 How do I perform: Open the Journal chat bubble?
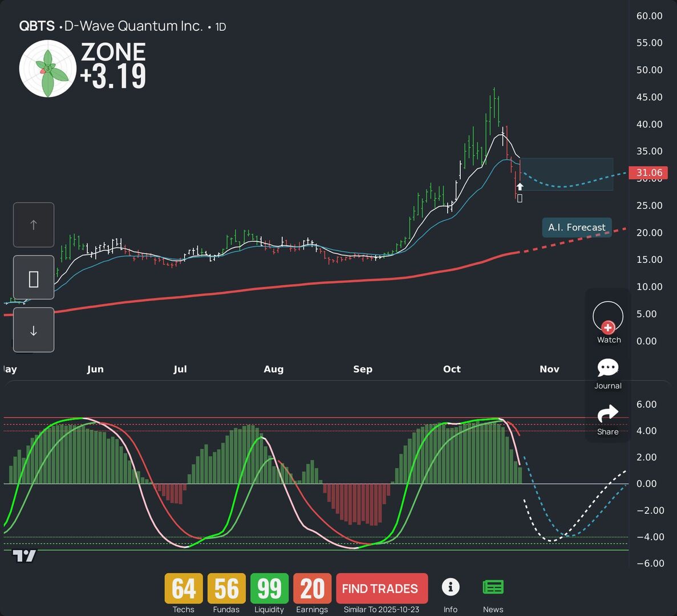click(608, 374)
